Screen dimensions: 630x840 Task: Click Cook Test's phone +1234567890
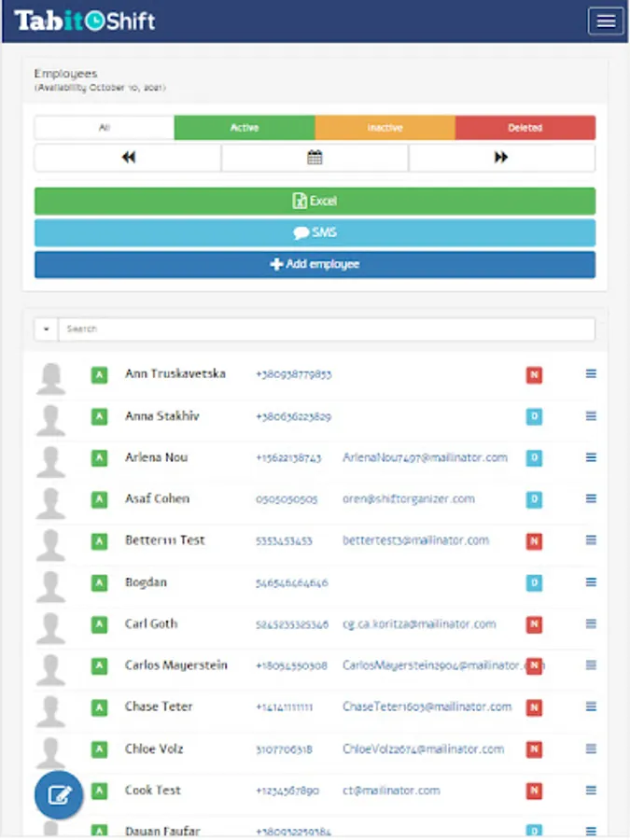287,791
